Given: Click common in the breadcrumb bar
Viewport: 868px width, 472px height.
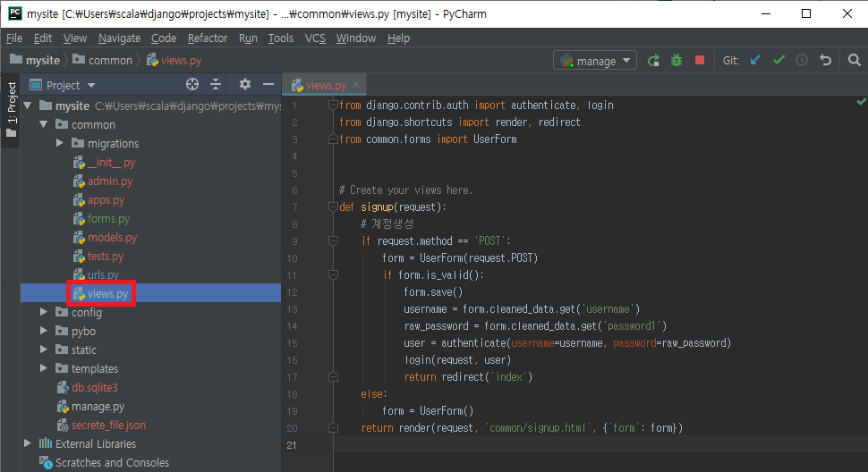Looking at the screenshot, I should tap(103, 60).
